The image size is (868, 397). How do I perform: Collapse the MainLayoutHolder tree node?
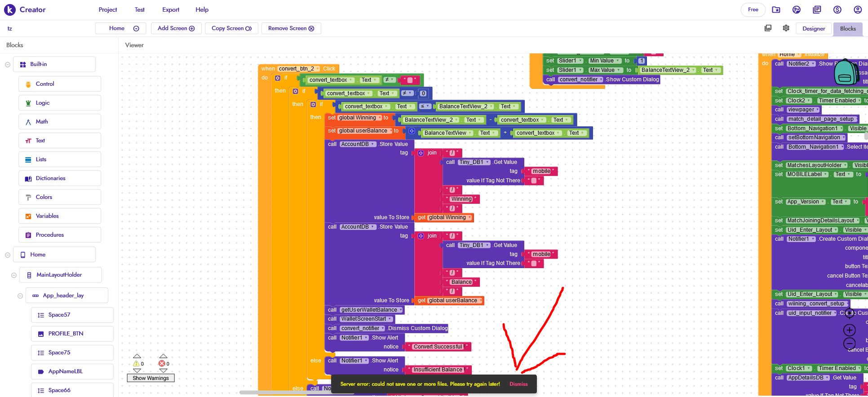[x=14, y=275]
